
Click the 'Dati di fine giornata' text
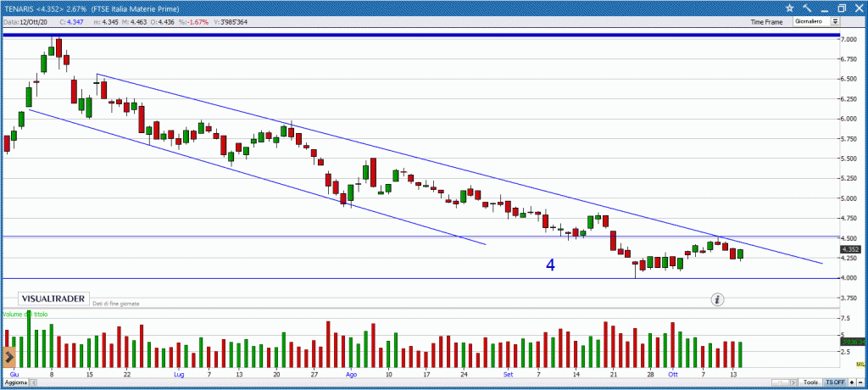point(115,304)
